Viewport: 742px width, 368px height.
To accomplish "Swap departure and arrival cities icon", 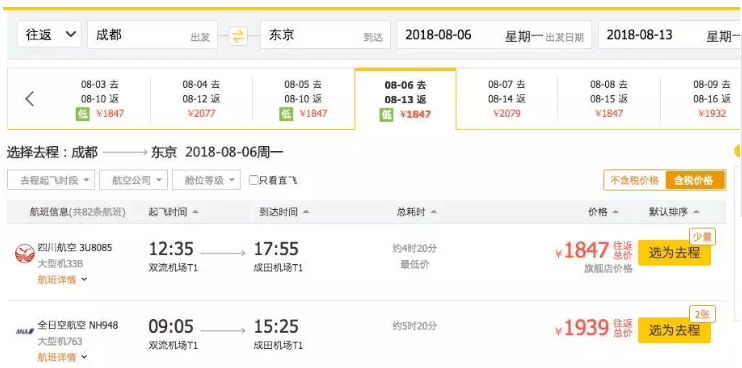I will (x=238, y=35).
